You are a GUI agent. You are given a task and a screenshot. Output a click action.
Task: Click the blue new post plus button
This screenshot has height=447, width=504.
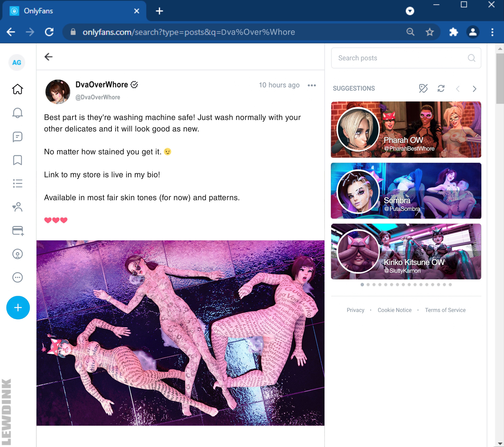point(18,308)
